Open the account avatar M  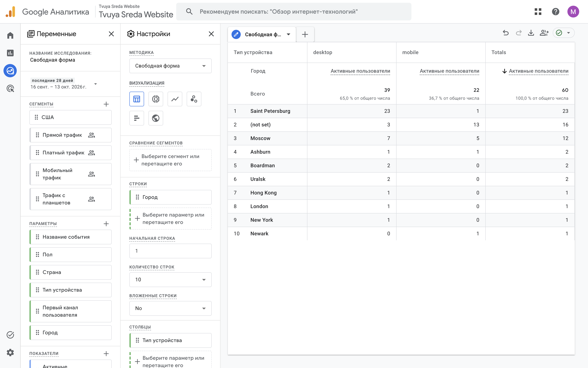(x=573, y=11)
